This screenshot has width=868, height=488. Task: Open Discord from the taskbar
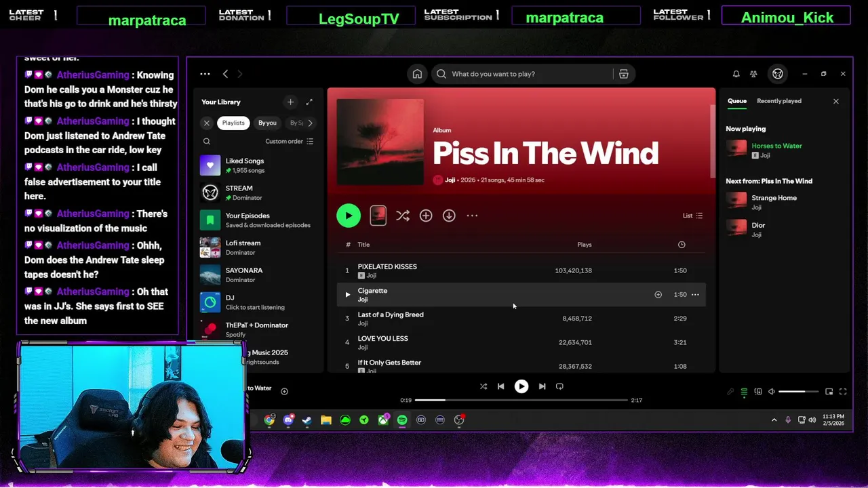288,420
